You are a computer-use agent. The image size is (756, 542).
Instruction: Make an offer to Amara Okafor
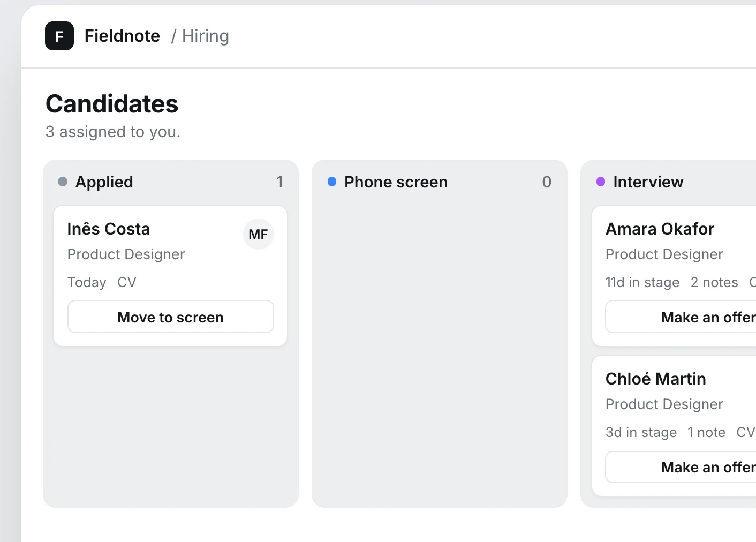click(x=681, y=317)
